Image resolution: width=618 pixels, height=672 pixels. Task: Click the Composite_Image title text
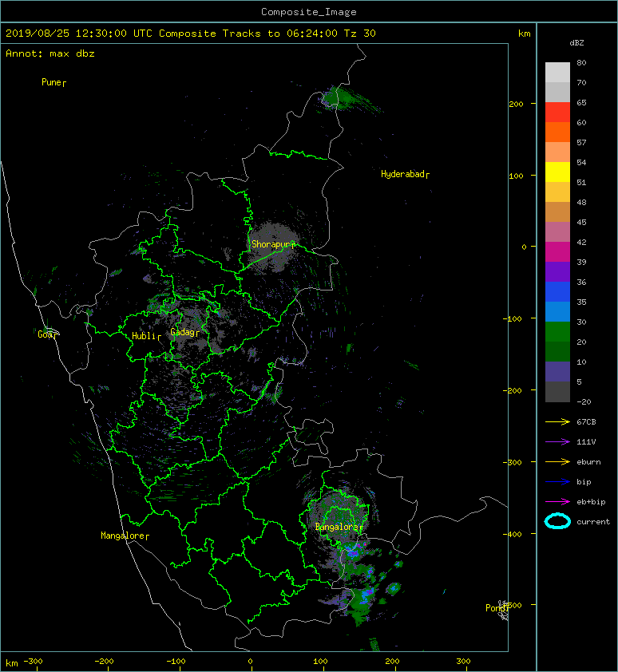click(309, 12)
